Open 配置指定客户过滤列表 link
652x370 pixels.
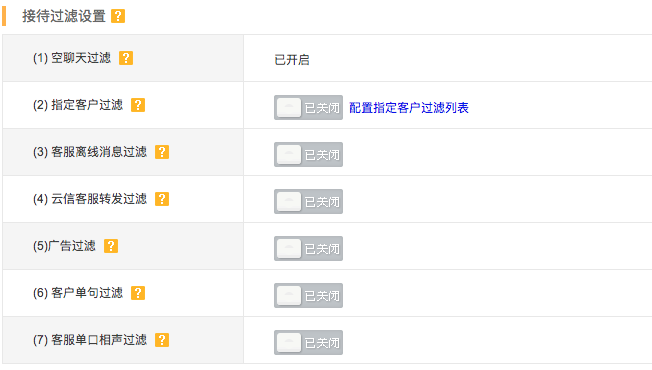[409, 108]
